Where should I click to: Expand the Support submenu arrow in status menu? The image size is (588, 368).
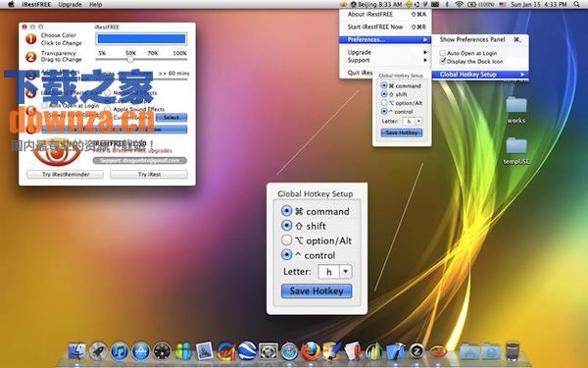(425, 60)
